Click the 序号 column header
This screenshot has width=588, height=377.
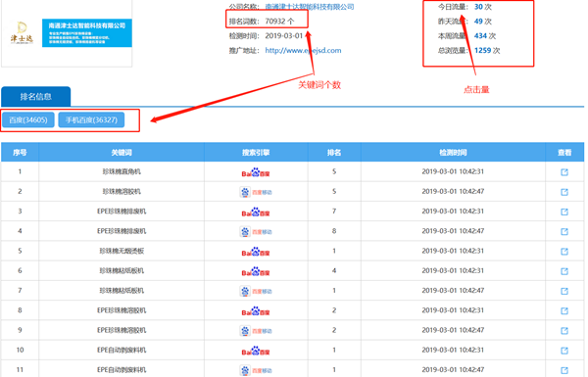tap(20, 153)
